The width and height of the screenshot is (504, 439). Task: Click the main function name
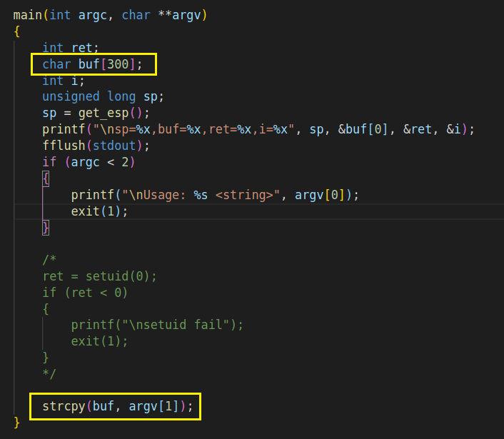[x=28, y=15]
